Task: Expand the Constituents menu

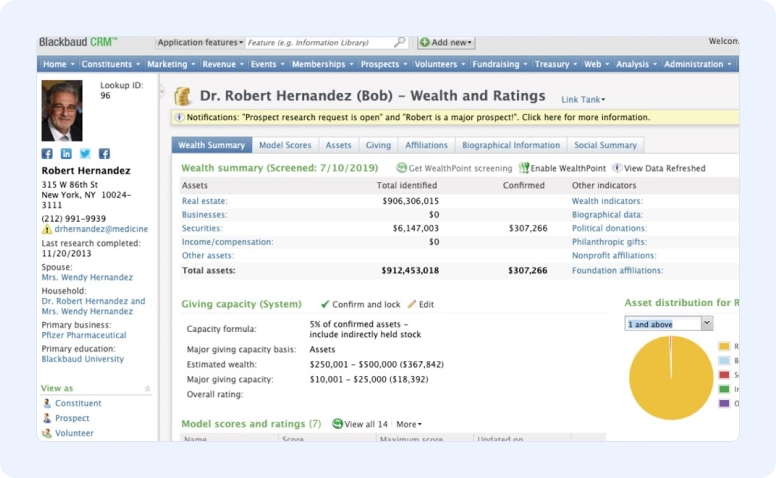Action: (111, 64)
